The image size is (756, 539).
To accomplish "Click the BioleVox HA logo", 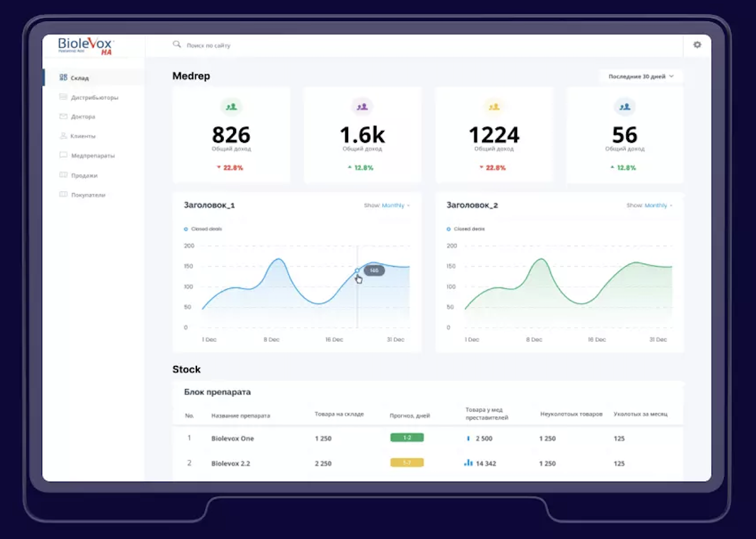I will 86,46.
